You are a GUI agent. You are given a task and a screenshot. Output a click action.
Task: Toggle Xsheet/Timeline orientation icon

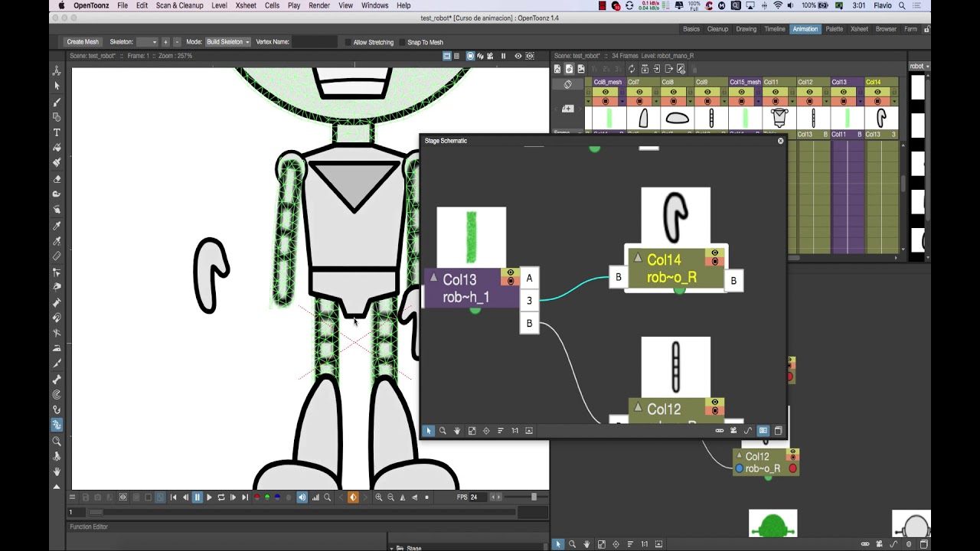tap(567, 84)
